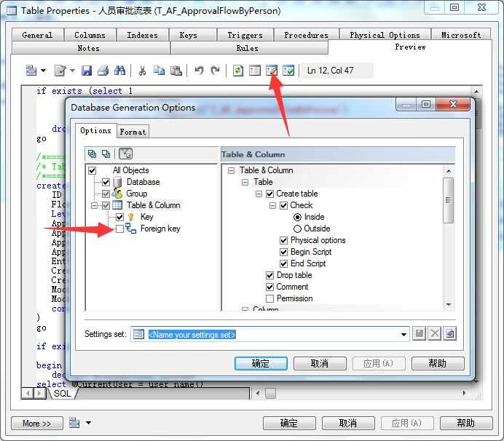Viewport: 504px width, 441px height.
Task: Click 确定 in Table Properties window
Action: click(x=289, y=423)
